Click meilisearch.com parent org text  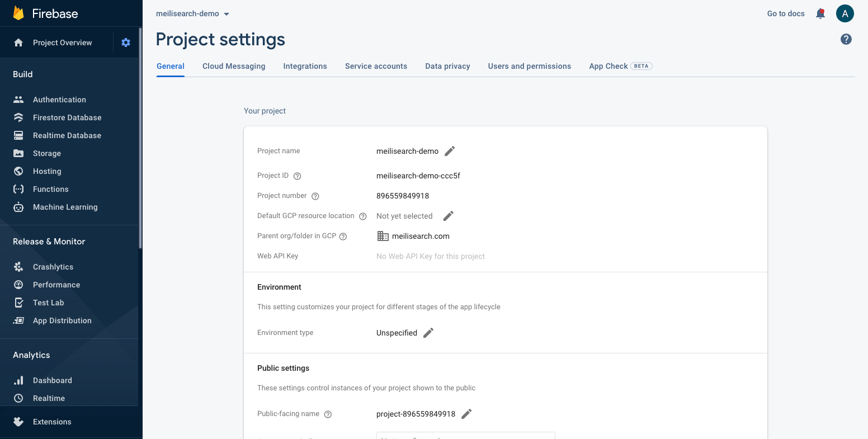click(421, 236)
